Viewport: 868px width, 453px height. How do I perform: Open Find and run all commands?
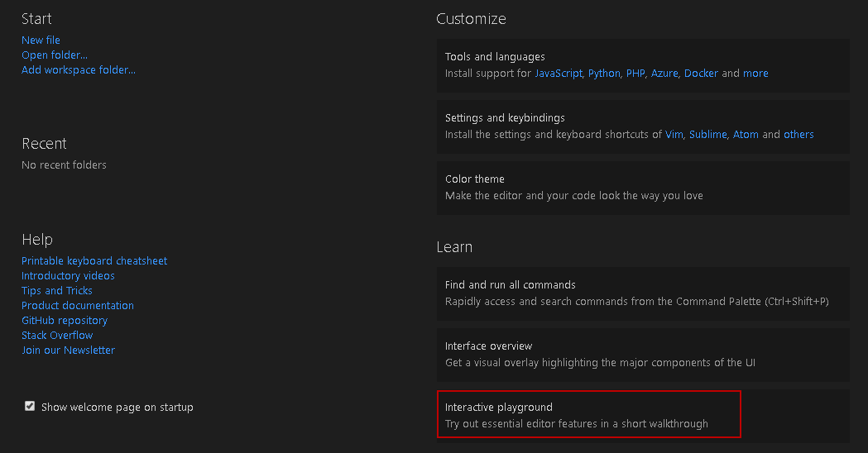pyautogui.click(x=643, y=293)
